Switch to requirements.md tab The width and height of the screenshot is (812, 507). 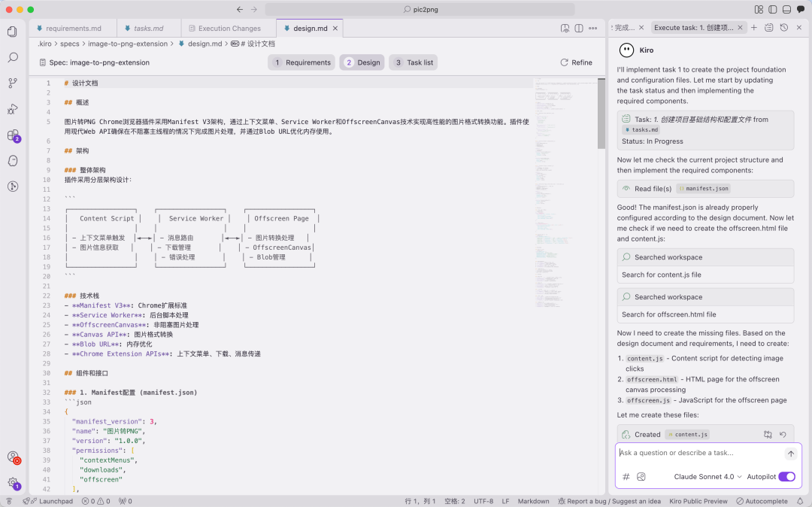(74, 29)
